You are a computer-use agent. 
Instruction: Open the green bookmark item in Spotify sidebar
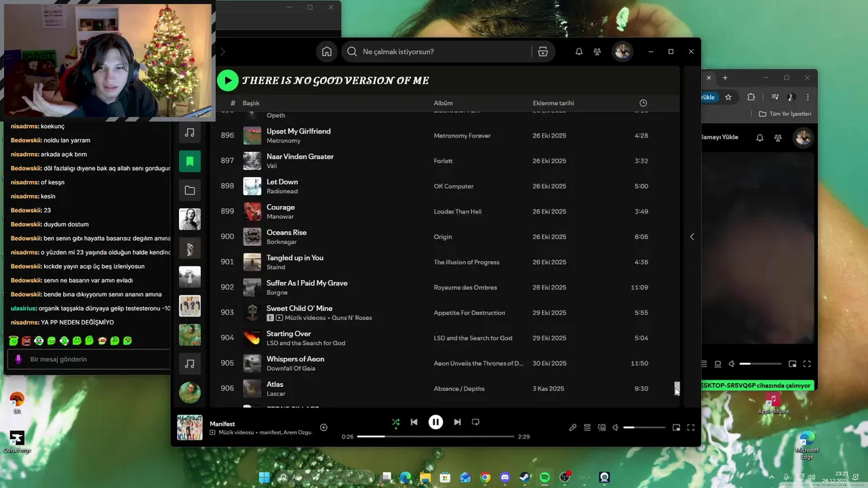click(190, 161)
